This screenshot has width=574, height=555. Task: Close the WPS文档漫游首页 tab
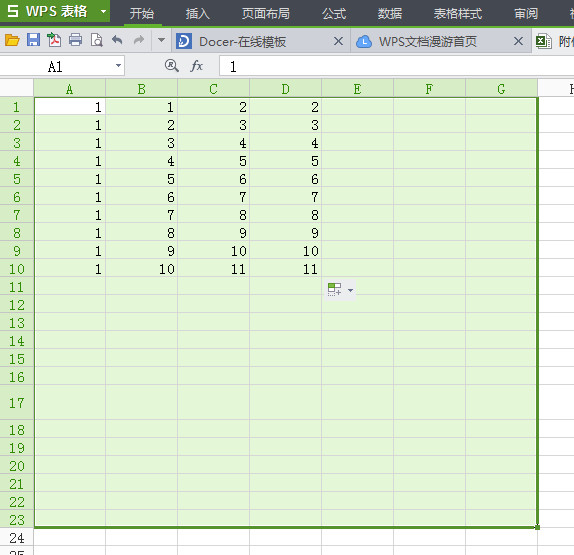click(x=518, y=41)
